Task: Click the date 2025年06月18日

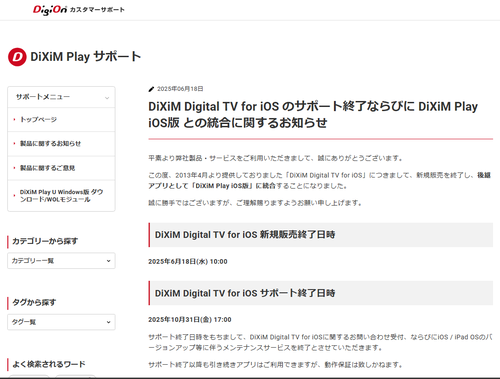Action: 180,89
